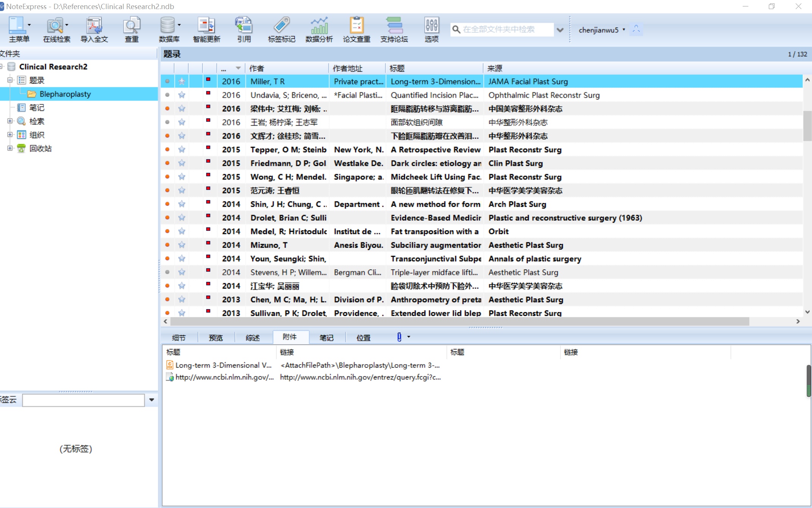Switch to the 细节 details tab
812x508 pixels.
(x=179, y=338)
